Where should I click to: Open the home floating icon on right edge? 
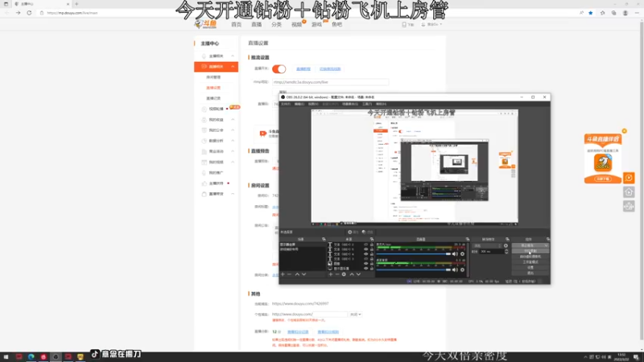pyautogui.click(x=629, y=192)
